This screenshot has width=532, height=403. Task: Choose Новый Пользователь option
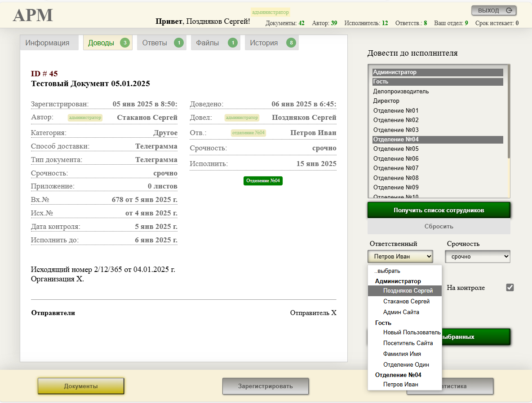[x=405, y=333]
